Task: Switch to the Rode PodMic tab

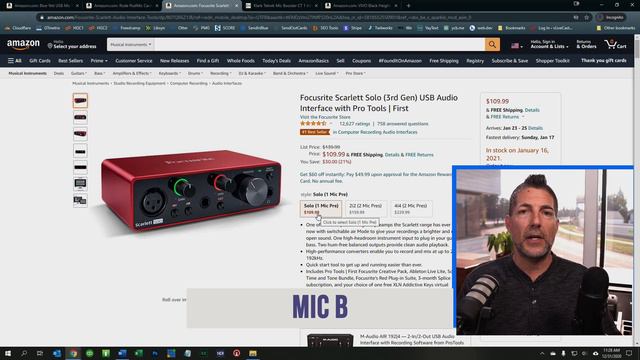Action: click(x=121, y=6)
